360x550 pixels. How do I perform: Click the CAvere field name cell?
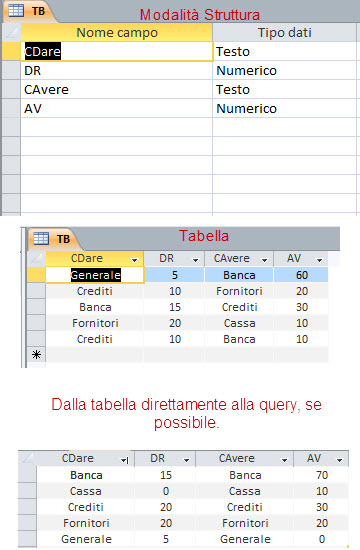[117, 89]
